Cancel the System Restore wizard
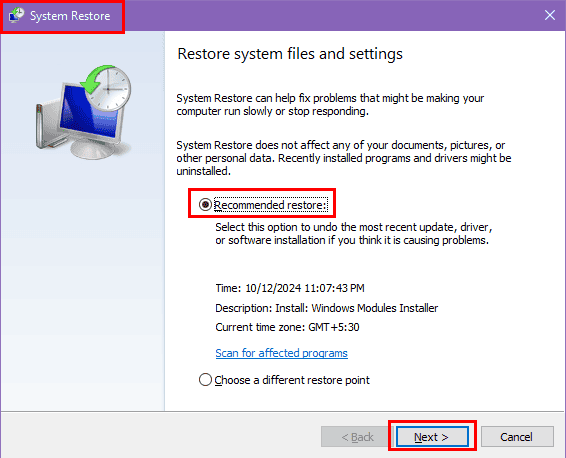Screen dimensions: 566x458 point(517,437)
